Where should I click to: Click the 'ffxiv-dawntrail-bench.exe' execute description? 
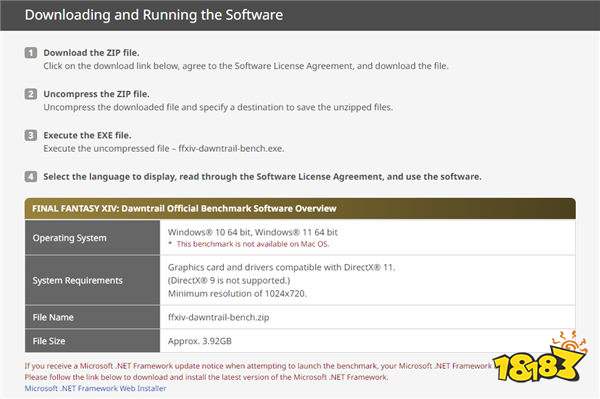[x=164, y=148]
